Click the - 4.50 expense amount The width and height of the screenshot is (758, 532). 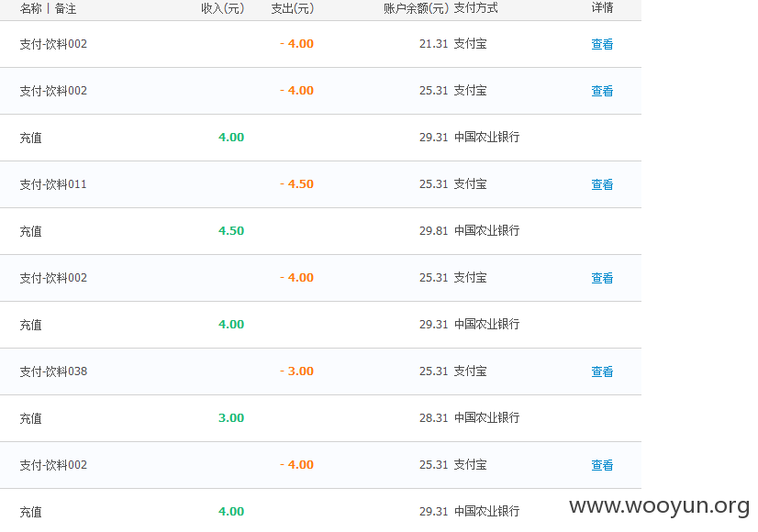pos(296,183)
